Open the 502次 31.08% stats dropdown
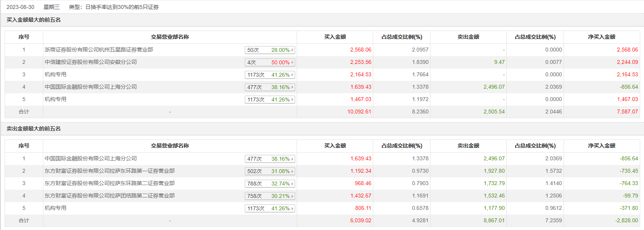Viewport: 644px width, 230px height. pyautogui.click(x=270, y=171)
